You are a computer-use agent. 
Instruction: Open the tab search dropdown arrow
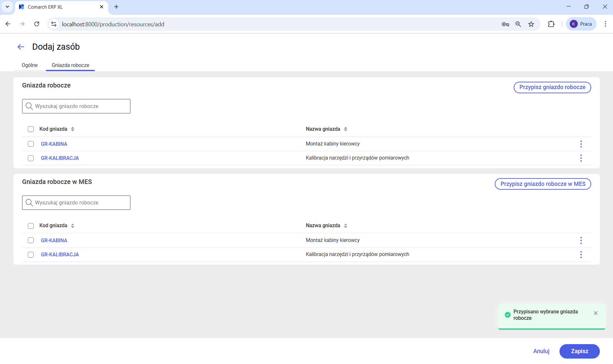[x=7, y=7]
